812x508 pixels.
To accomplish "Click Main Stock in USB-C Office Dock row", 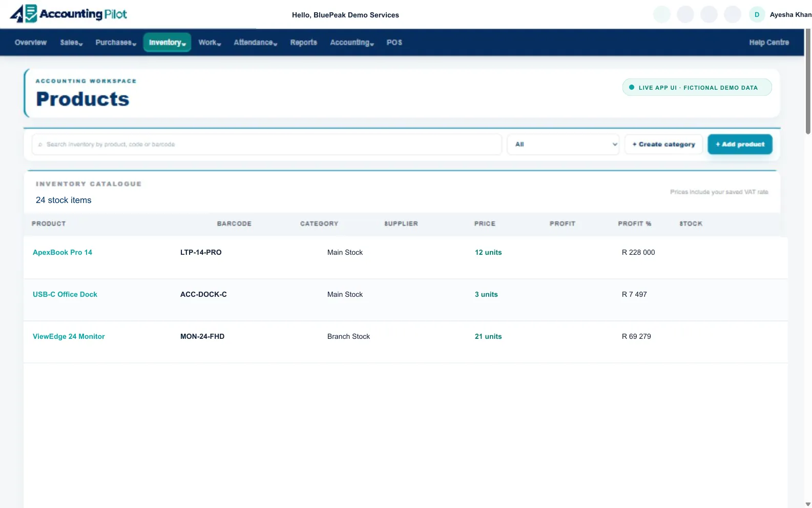I will (x=345, y=294).
